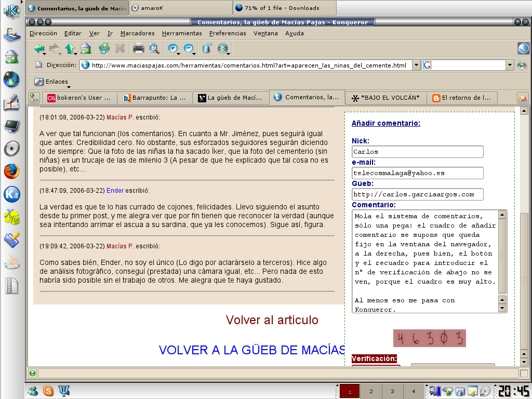
Task: Click the zoom-in magnifier plus icon
Action: 172,49
